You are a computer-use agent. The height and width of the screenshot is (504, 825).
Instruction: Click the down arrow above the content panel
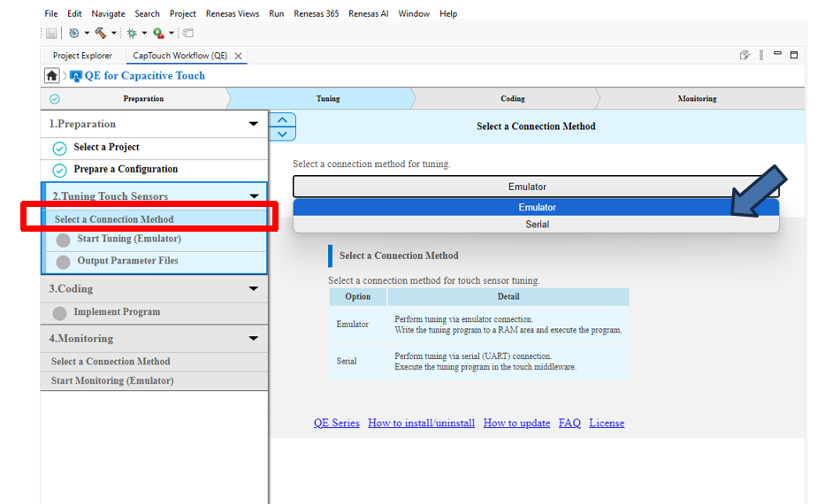281,134
